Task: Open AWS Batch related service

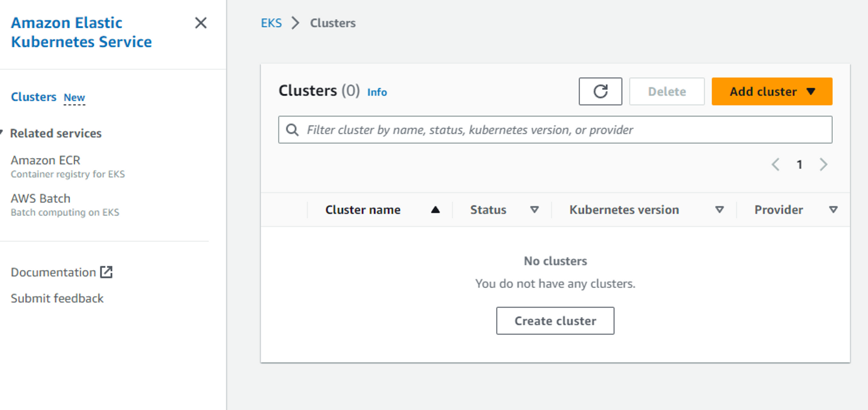Action: click(x=40, y=198)
